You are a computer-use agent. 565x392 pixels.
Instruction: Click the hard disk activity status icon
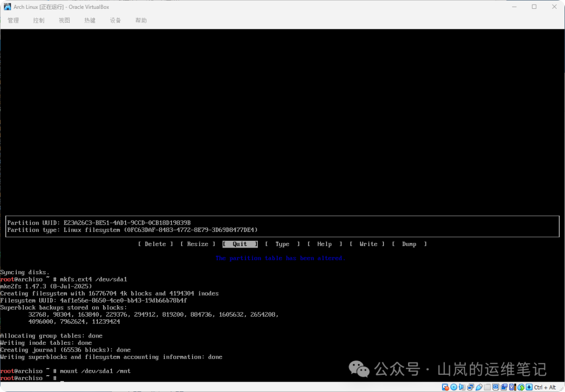click(446, 387)
